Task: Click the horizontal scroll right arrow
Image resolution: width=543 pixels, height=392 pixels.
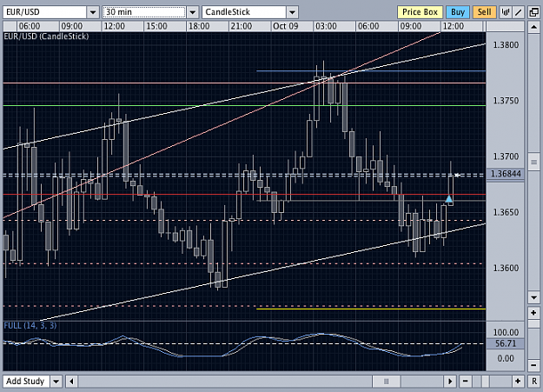Action: tap(450, 382)
